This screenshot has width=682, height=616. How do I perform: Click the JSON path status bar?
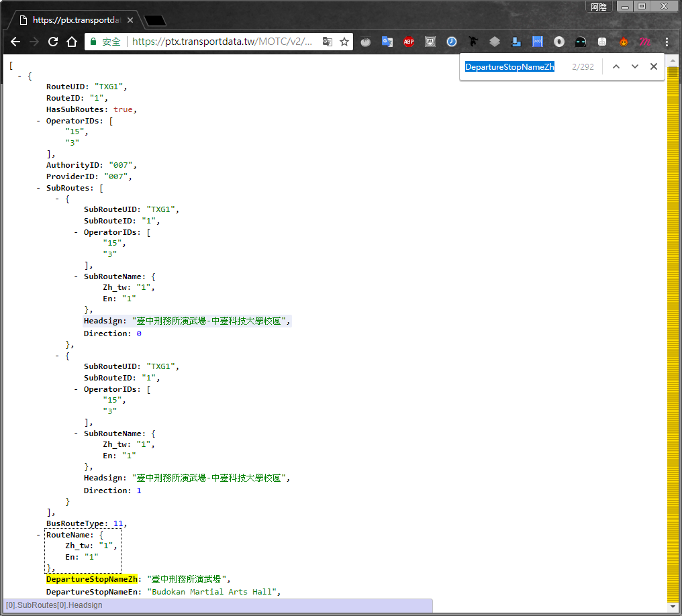point(218,605)
